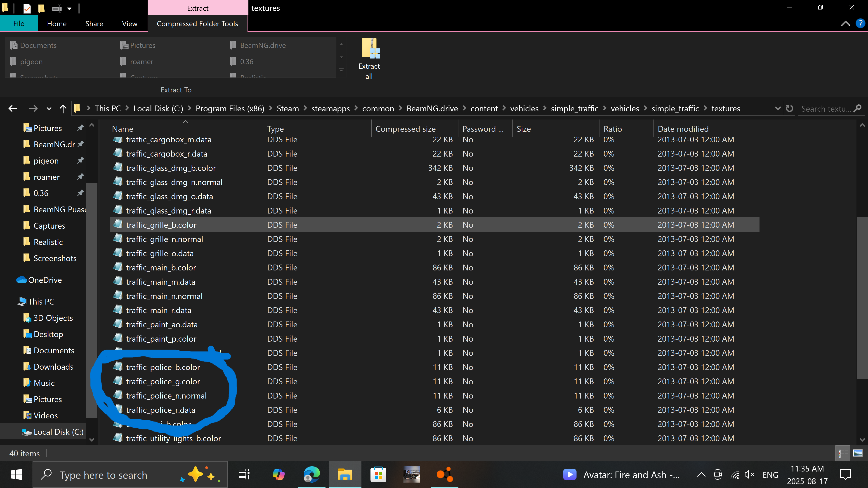868x488 pixels.
Task: Open Task View on the taskbar
Action: [x=244, y=475]
